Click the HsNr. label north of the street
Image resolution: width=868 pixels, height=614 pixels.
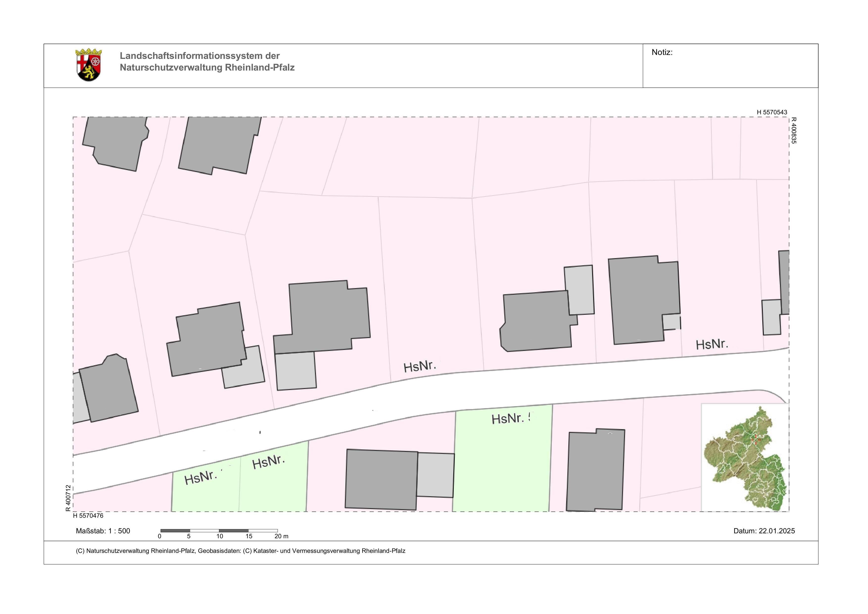[420, 366]
